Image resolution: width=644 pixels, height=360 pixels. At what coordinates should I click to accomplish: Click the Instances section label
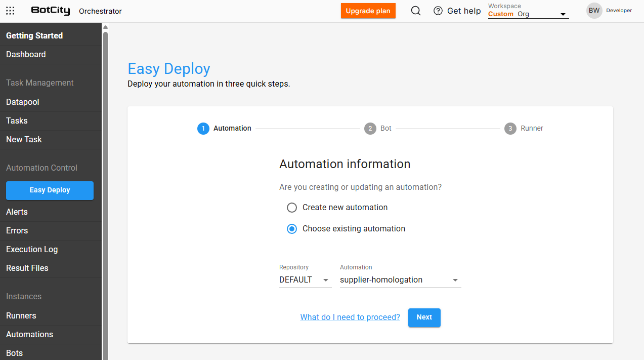coord(24,297)
